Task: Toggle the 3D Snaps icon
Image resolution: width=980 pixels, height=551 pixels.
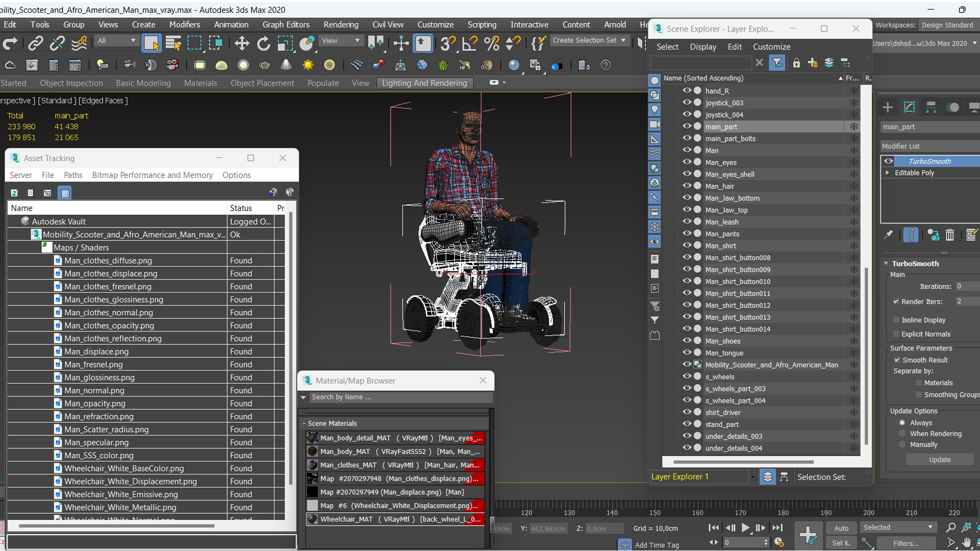Action: click(x=448, y=43)
